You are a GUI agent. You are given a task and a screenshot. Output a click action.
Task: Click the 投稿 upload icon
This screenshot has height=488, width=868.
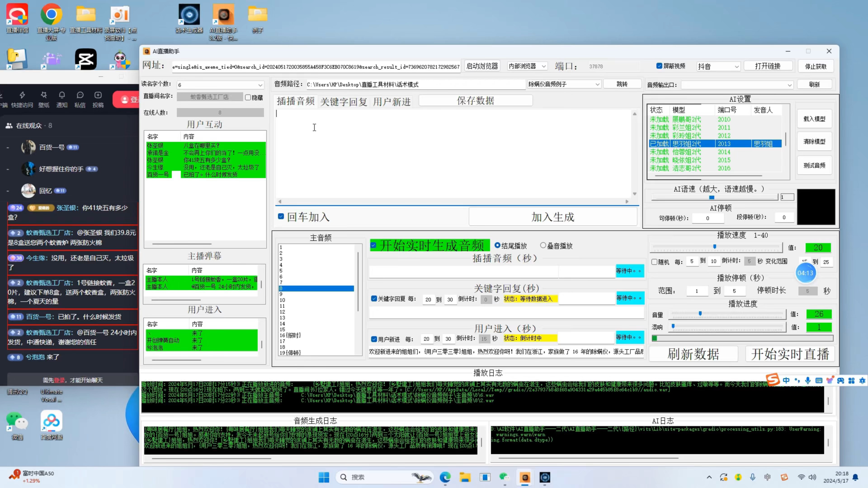point(98,95)
